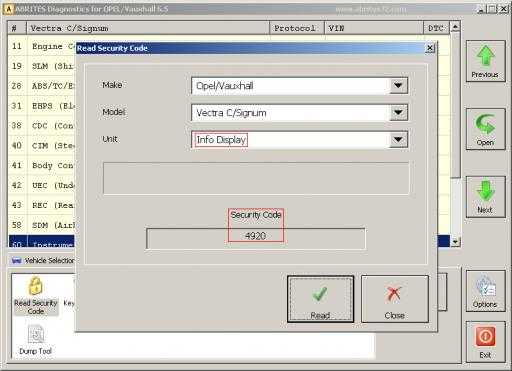Open the Options checklist button
This screenshot has height=371, width=512.
(x=485, y=291)
